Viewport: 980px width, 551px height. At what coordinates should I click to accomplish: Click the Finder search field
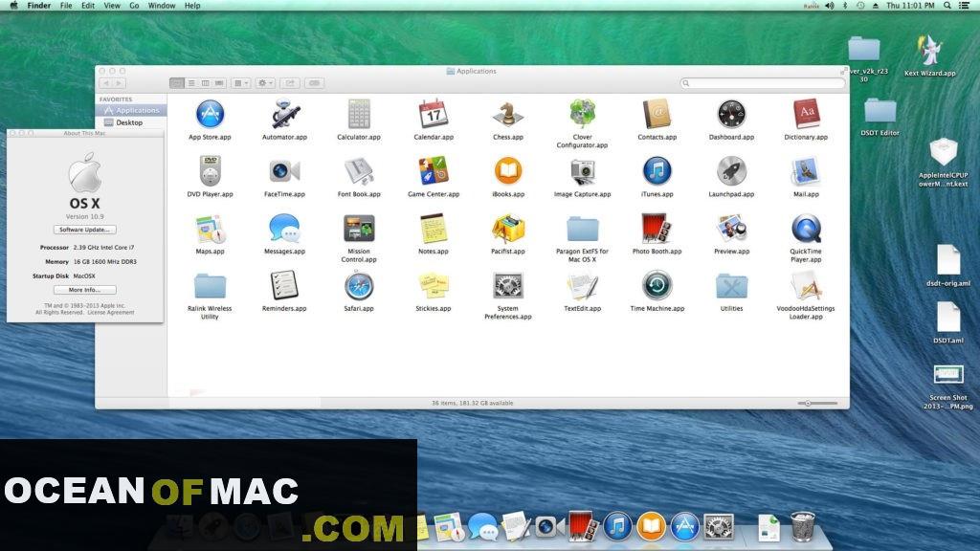763,83
